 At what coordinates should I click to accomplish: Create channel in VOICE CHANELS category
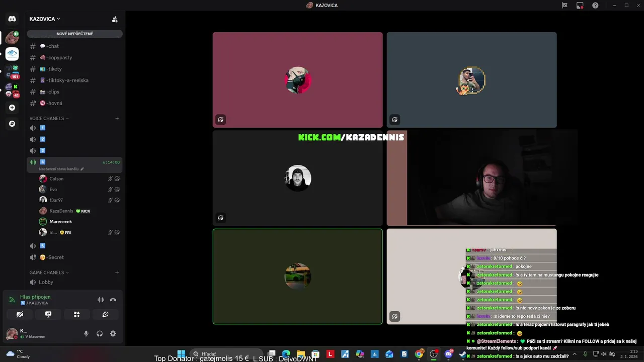117,119
